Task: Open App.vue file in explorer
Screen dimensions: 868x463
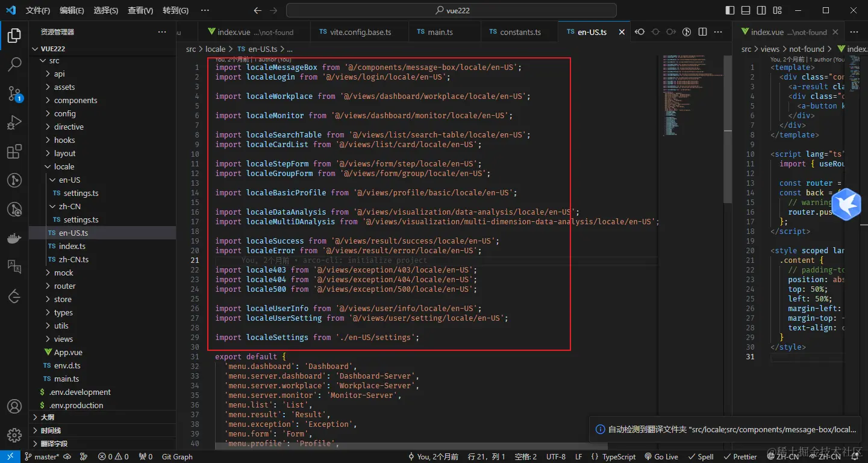Action: (103, 352)
